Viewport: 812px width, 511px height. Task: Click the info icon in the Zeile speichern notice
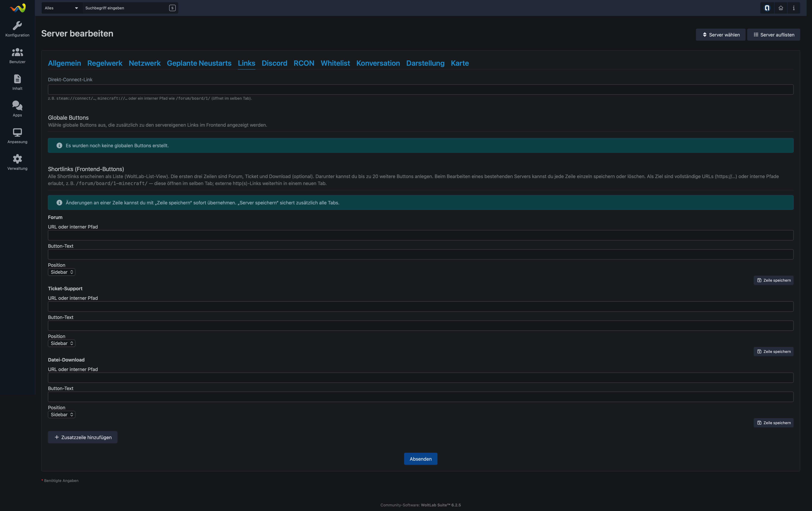point(59,202)
